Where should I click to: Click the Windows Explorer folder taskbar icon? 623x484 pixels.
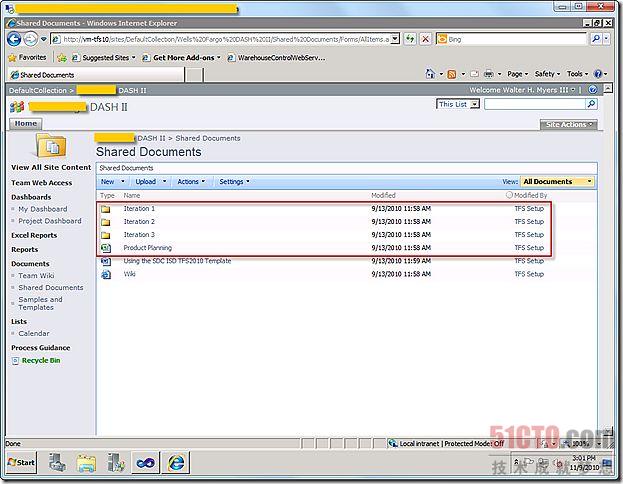pyautogui.click(x=86, y=463)
